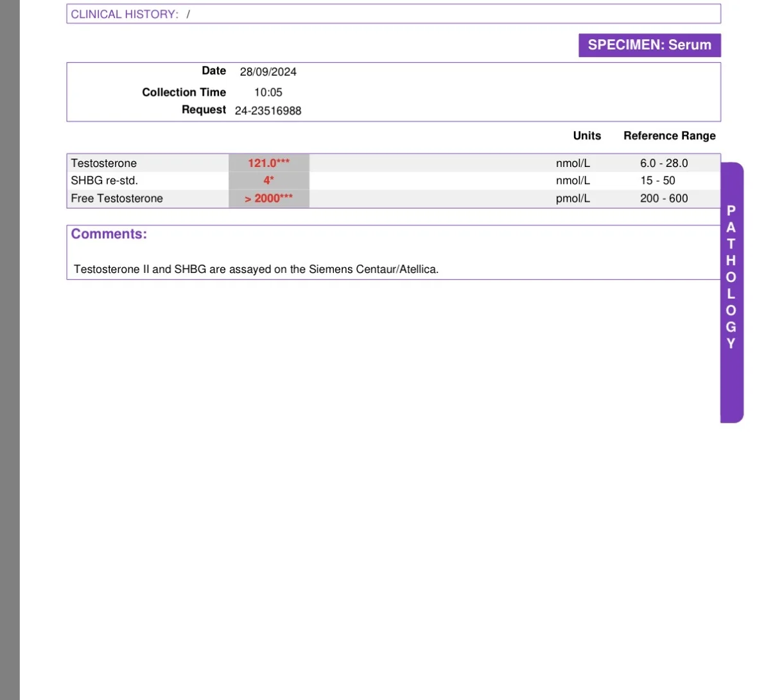
Task: Click the Testosterone row label
Action: pos(104,163)
